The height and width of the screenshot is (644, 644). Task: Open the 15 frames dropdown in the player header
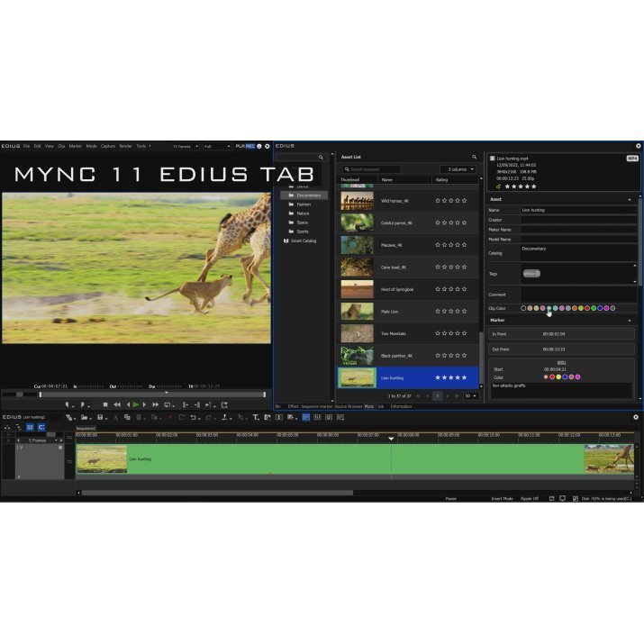point(185,146)
